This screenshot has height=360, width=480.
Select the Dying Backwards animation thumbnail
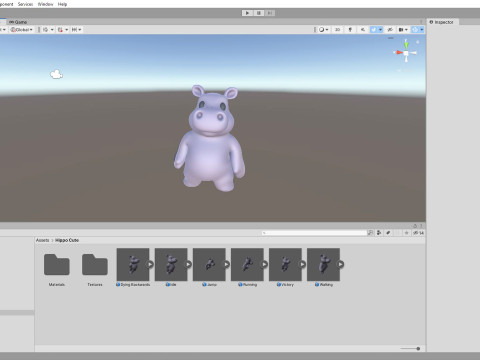(133, 264)
